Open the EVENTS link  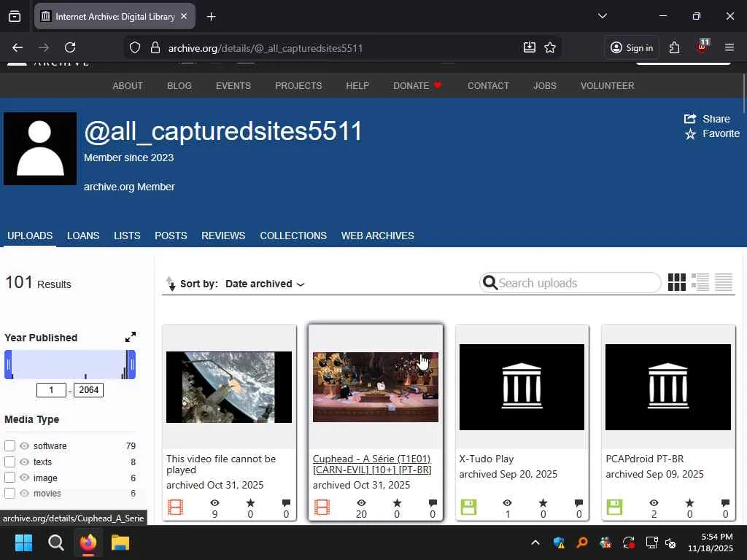click(x=233, y=86)
